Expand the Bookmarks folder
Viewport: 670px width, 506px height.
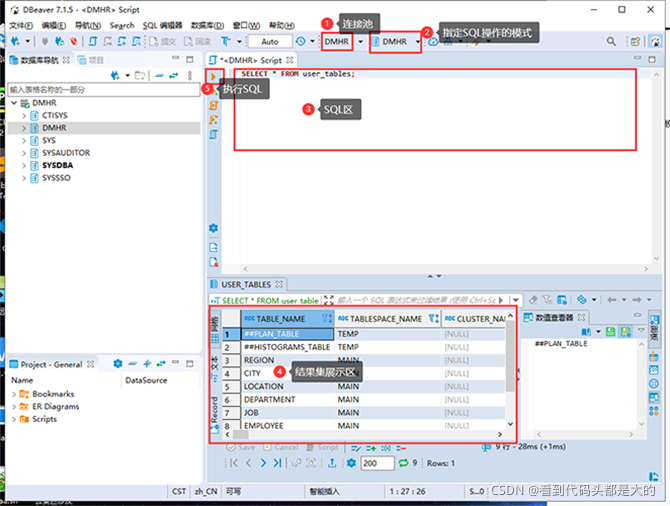[14, 394]
